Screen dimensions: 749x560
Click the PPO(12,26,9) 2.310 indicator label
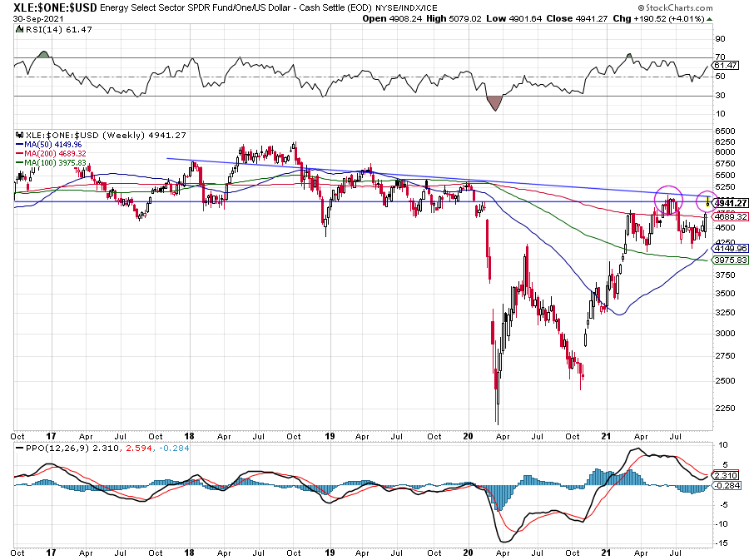(x=72, y=448)
